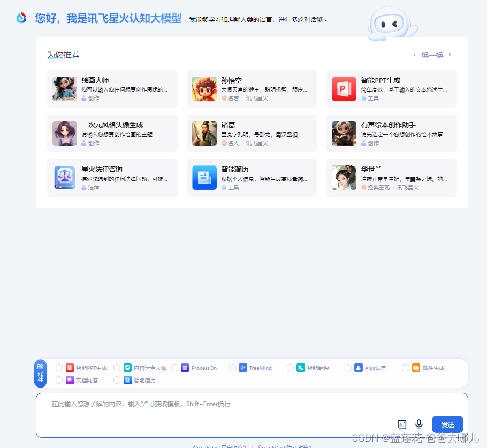This screenshot has height=448, width=487.
Task: Open the 孙悟空 avatar thumbnail
Action: pyautogui.click(x=204, y=89)
